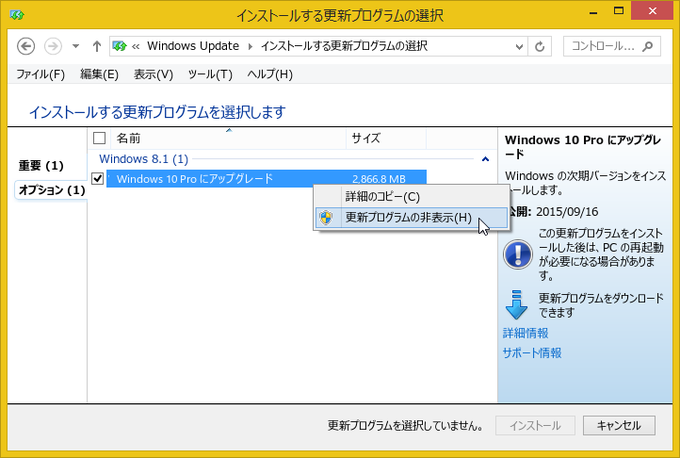
Task: Toggle the select-all checkbox in the header
Action: coord(99,138)
